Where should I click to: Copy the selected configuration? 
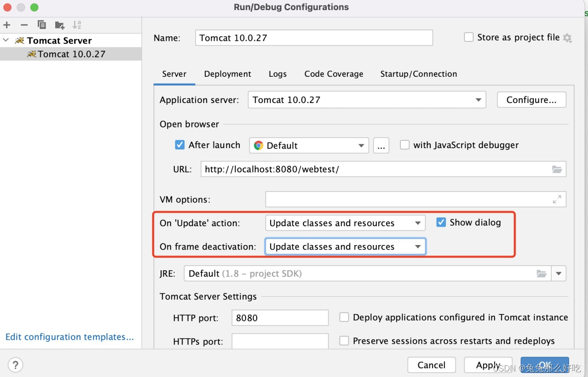click(42, 25)
